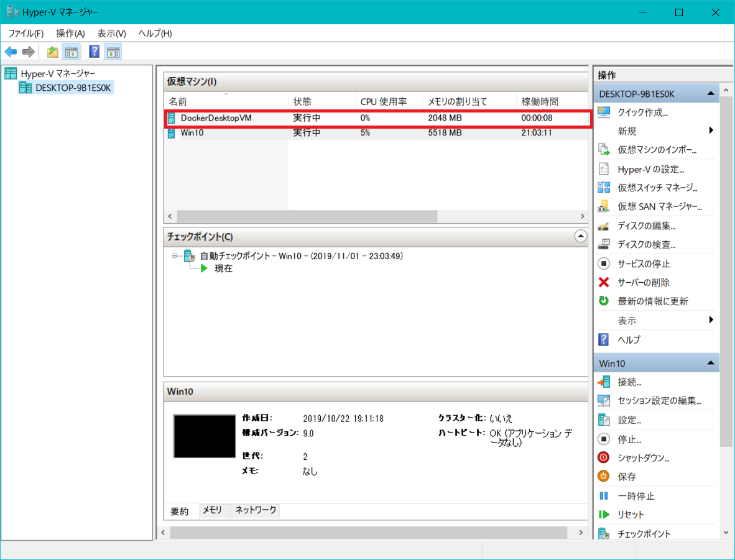Toggle the action pane toolbar icon
Viewport: 735px width, 560px height.
click(x=113, y=52)
